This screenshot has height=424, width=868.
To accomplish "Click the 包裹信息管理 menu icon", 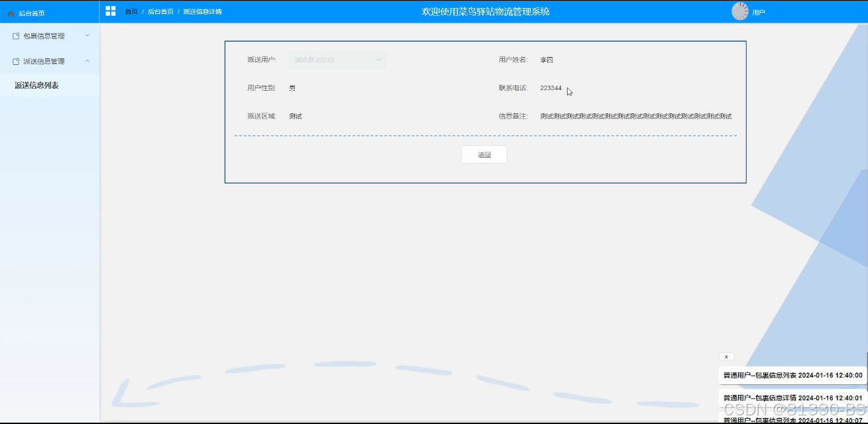I will [x=16, y=36].
